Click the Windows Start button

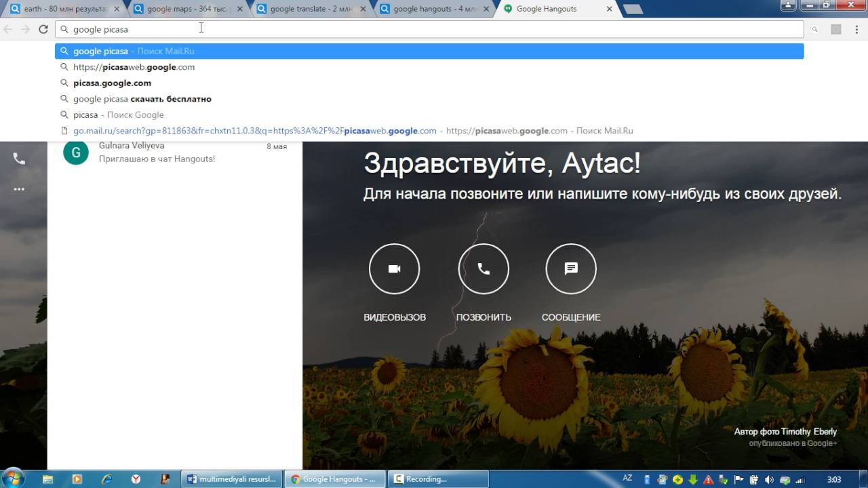point(14,478)
